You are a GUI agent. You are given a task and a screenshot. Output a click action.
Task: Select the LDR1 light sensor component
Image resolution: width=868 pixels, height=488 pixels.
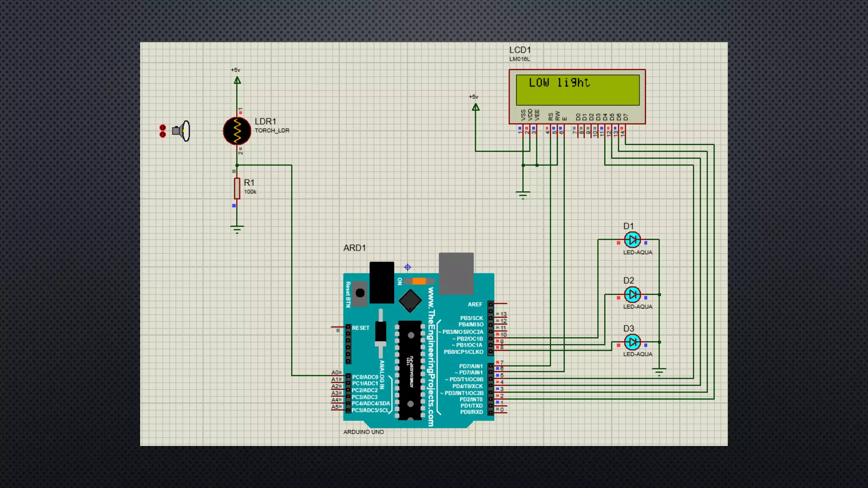click(237, 131)
